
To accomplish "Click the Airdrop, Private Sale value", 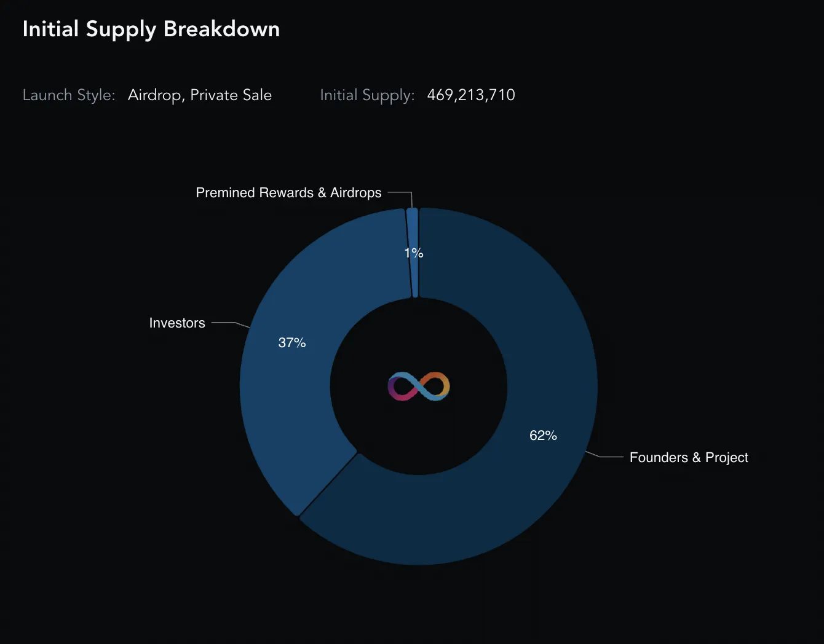I will click(200, 95).
